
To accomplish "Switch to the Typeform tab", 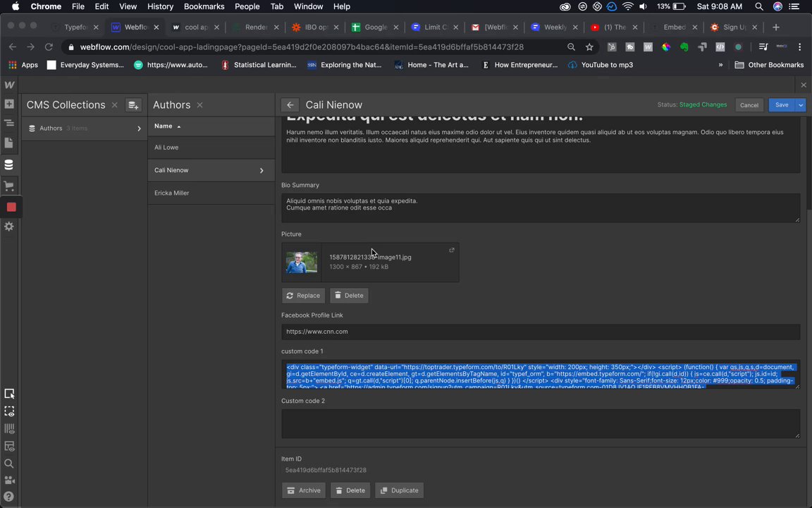I will [x=75, y=27].
